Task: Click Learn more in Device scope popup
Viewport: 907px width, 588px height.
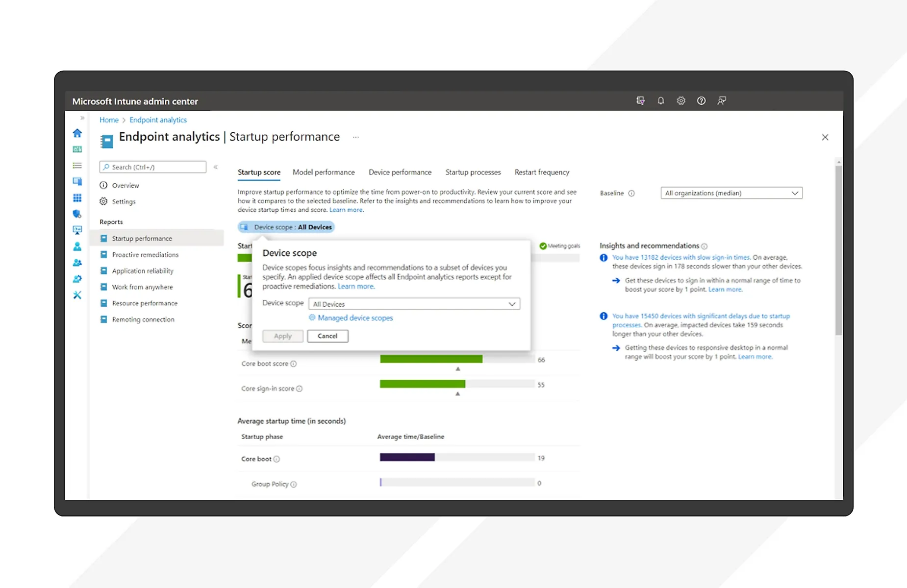Action: 356,286
